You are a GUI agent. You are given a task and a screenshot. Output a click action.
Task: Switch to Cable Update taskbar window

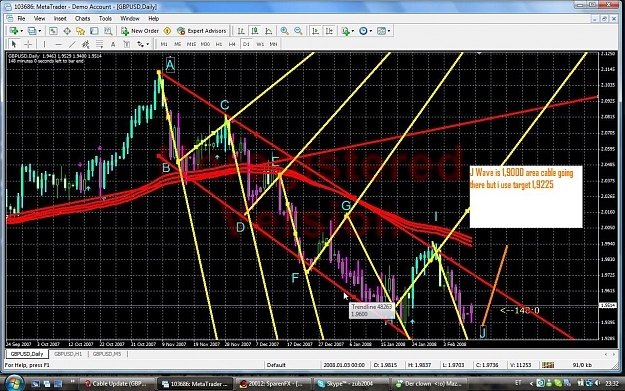pyautogui.click(x=117, y=384)
